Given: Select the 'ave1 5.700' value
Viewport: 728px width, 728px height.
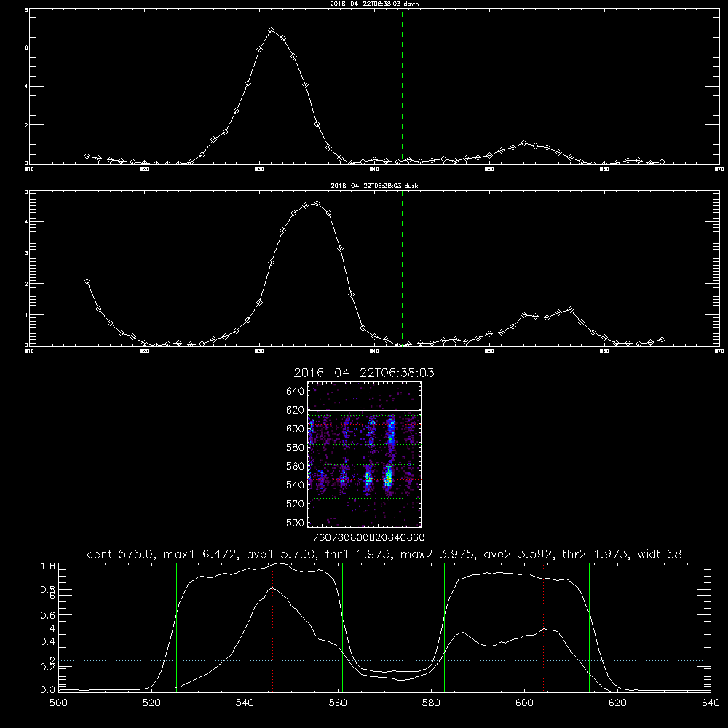Looking at the screenshot, I should [282, 554].
